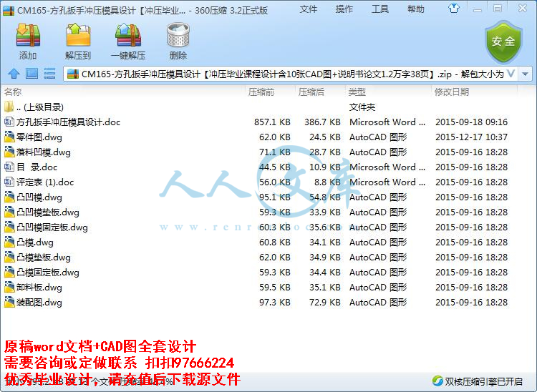This screenshot has width=537, height=392.
Task: Click the 360压缩 app icon in title bar
Action: 9,10
